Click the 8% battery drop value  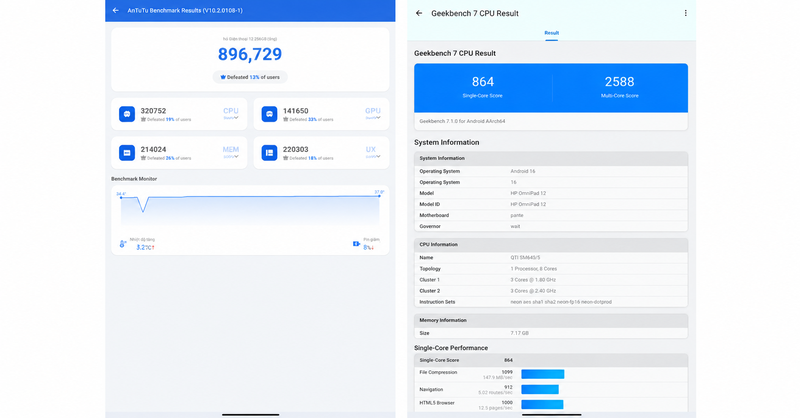pos(368,248)
